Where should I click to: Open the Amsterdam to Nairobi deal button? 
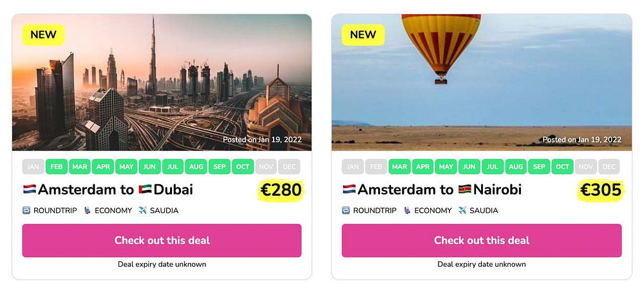click(x=482, y=240)
